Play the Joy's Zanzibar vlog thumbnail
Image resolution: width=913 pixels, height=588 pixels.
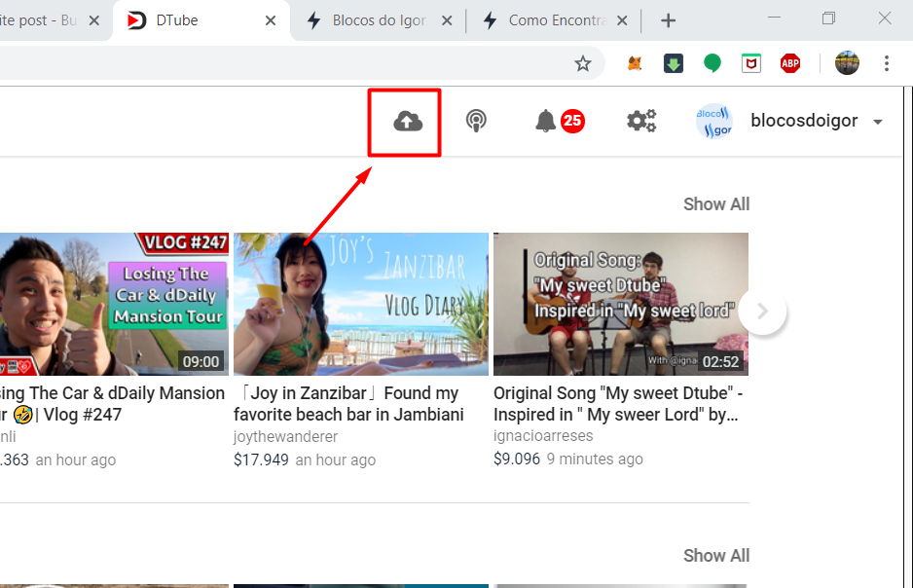pos(360,304)
